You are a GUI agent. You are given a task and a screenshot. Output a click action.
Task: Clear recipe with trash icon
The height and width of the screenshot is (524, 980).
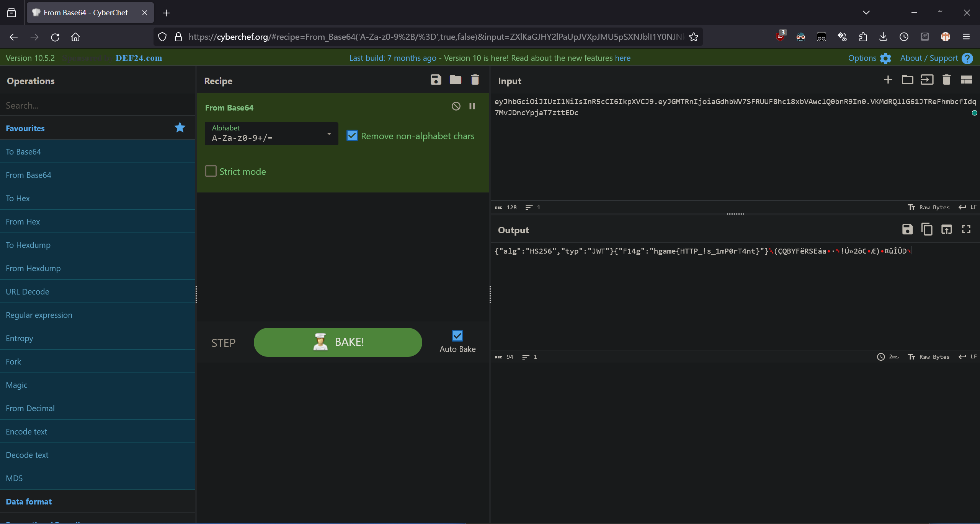pos(475,80)
